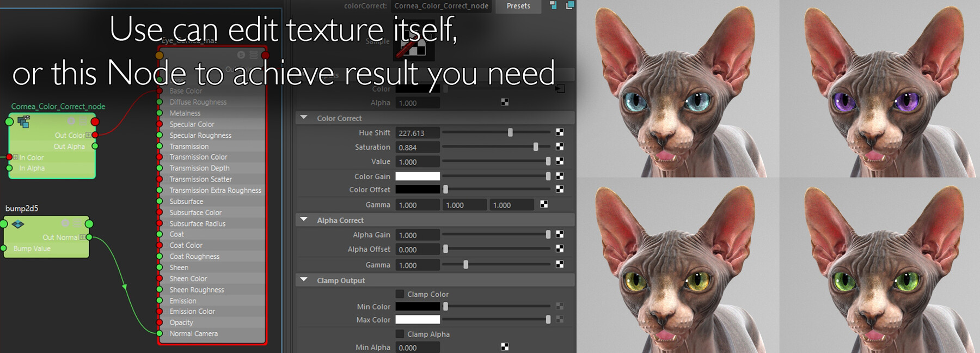Click the second icon right of Presets
The height and width of the screenshot is (353, 980).
tap(570, 5)
